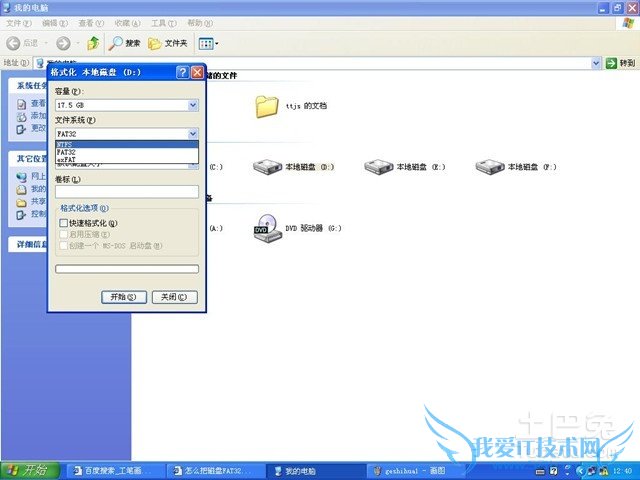Open the 帮助 (Help) menu
The width and height of the screenshot is (640, 480).
coord(200,23)
